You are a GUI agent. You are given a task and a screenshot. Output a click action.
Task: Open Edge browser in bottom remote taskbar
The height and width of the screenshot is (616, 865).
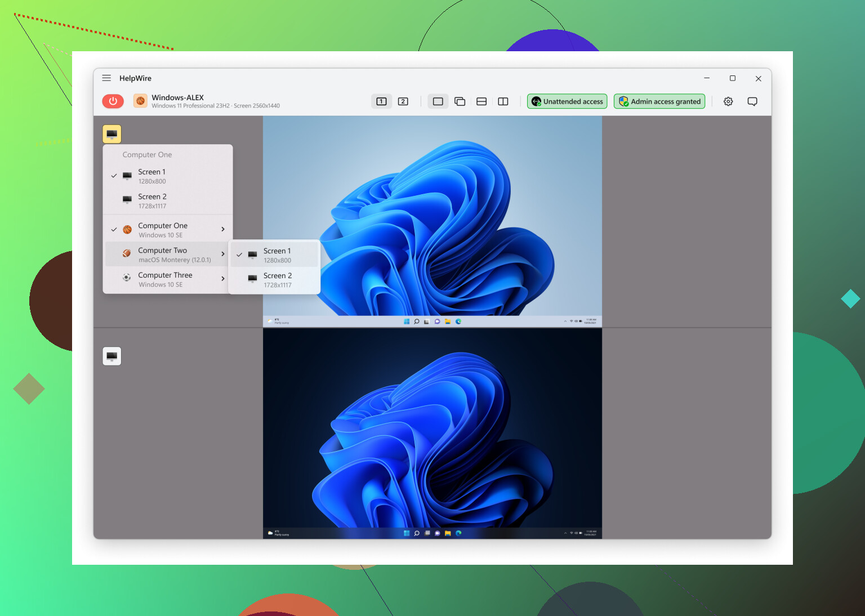pyautogui.click(x=458, y=533)
